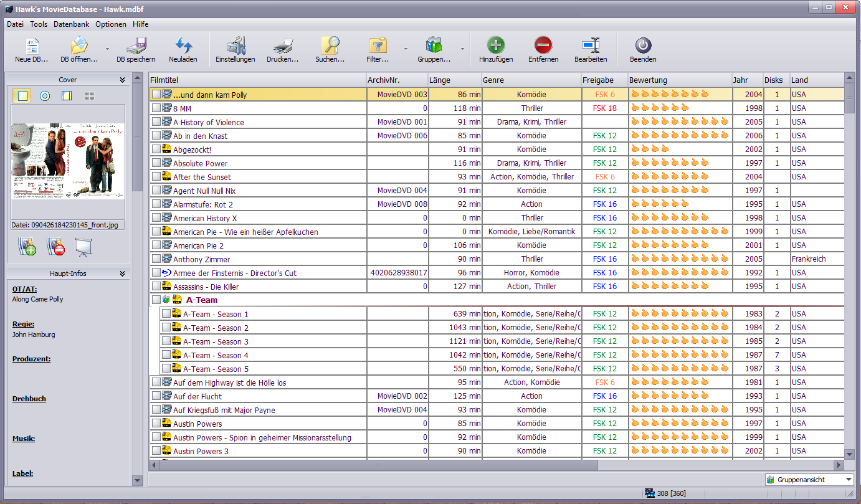Click rating thumbs for Abgezockt!

(x=650, y=150)
